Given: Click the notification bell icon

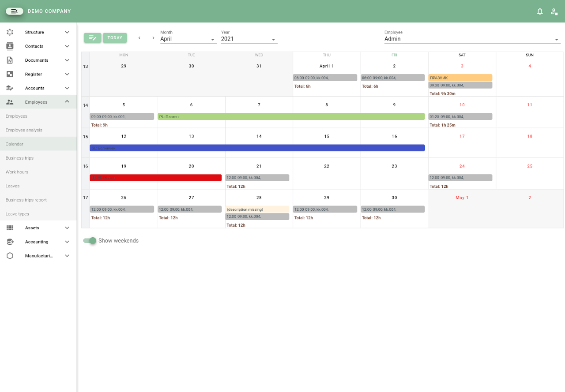Looking at the screenshot, I should point(540,11).
